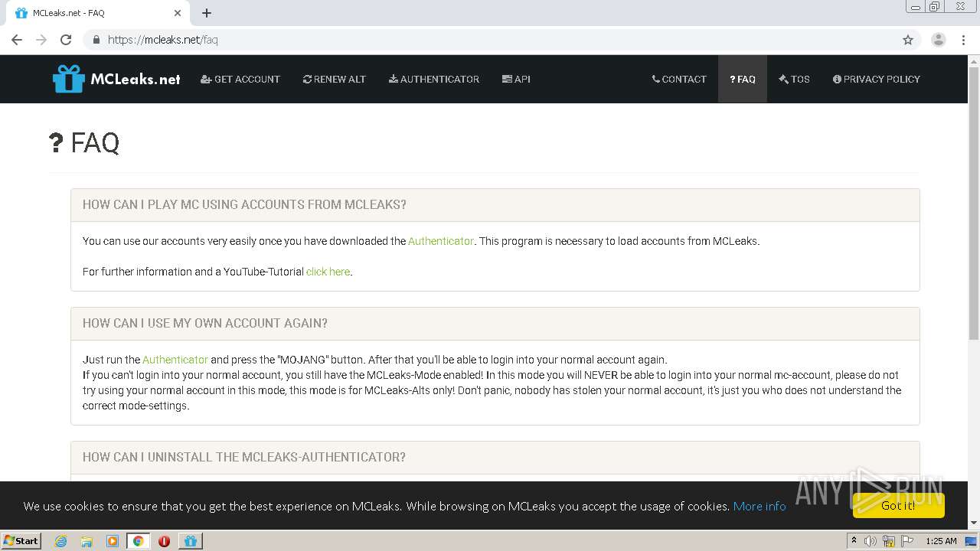Viewport: 980px width, 551px height.
Task: Select the FAQ nav item
Action: (743, 79)
